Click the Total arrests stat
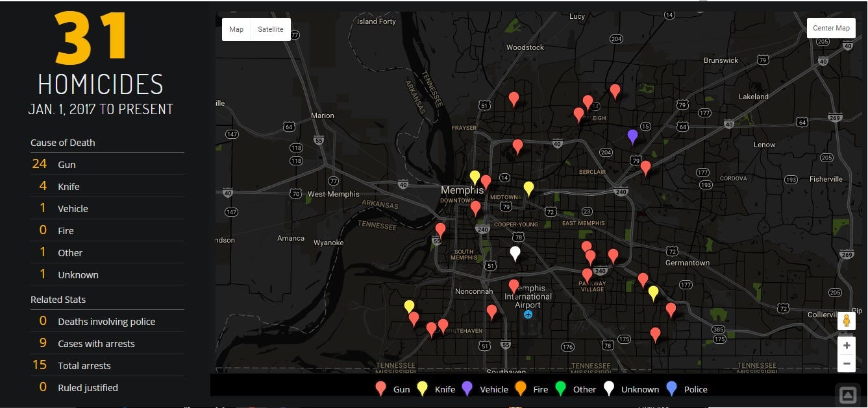The image size is (868, 408). [x=107, y=365]
